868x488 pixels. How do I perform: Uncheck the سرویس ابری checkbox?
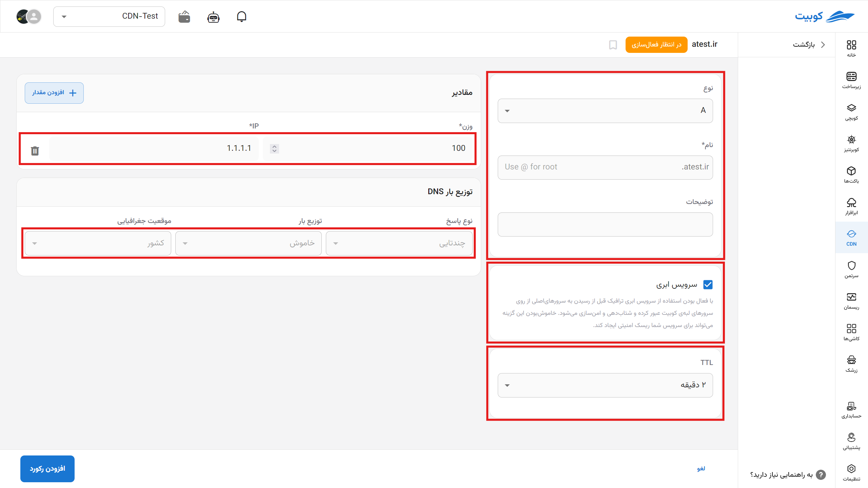pos(708,285)
